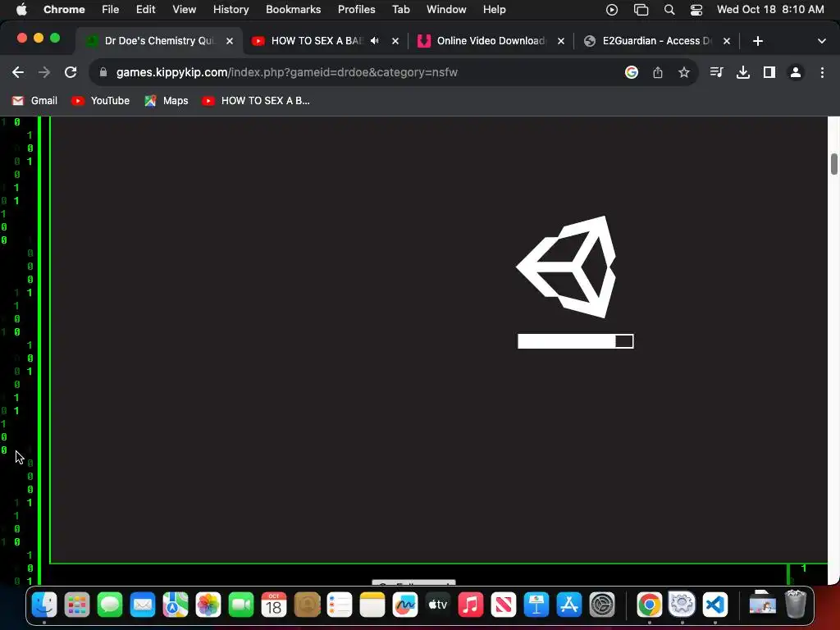Open media control playlist icon
This screenshot has height=630, width=840.
coord(716,72)
